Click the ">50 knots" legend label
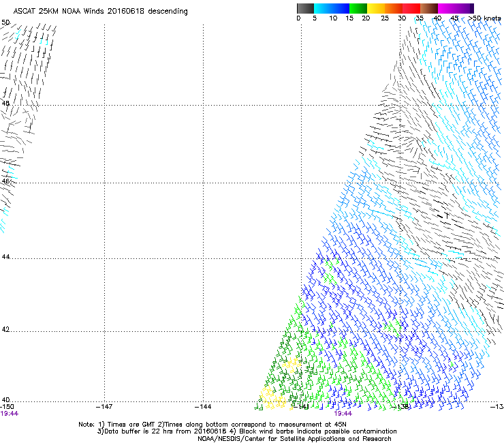This screenshot has width=504, height=443. pyautogui.click(x=484, y=18)
